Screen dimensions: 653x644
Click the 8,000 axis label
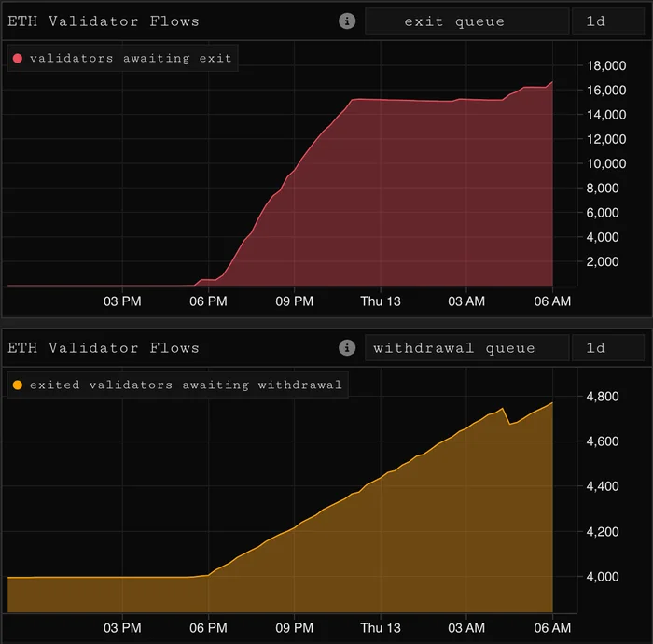point(603,188)
